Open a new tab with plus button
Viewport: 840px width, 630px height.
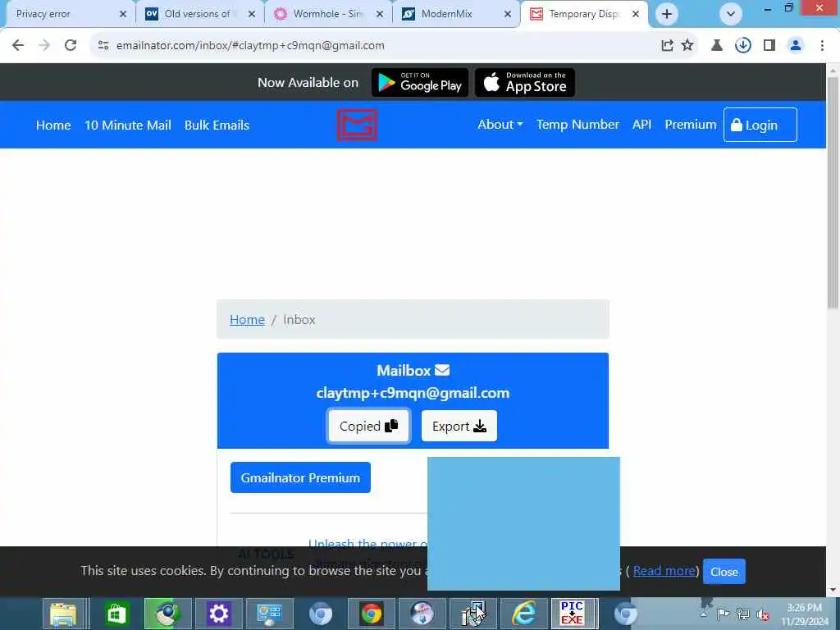click(x=666, y=14)
